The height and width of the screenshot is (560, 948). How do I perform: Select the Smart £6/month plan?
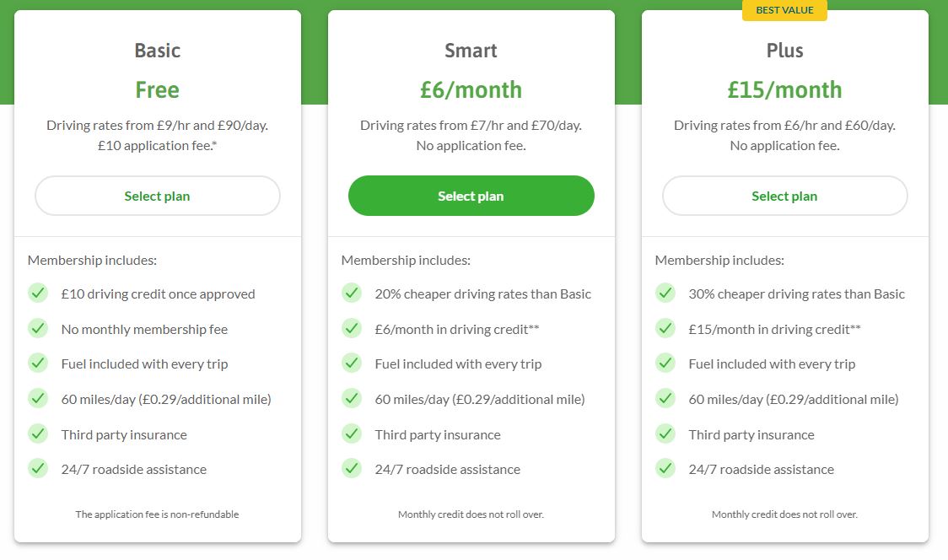tap(471, 195)
